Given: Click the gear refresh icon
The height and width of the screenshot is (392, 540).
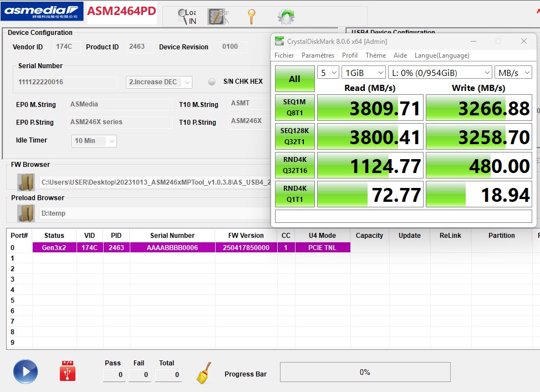Looking at the screenshot, I should pyautogui.click(x=286, y=17).
